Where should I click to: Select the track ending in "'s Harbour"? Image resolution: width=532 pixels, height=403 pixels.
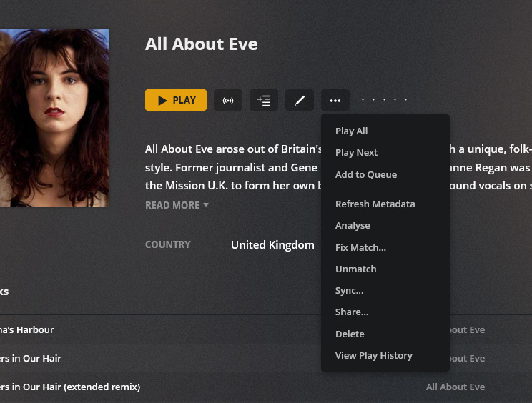point(26,330)
